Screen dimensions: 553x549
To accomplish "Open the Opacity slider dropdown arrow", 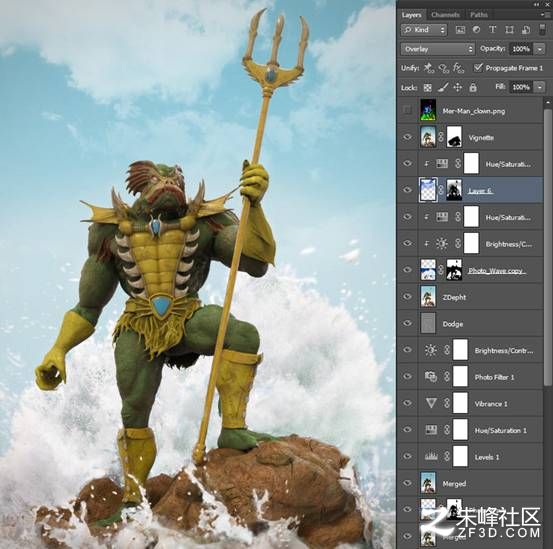I will (540, 49).
